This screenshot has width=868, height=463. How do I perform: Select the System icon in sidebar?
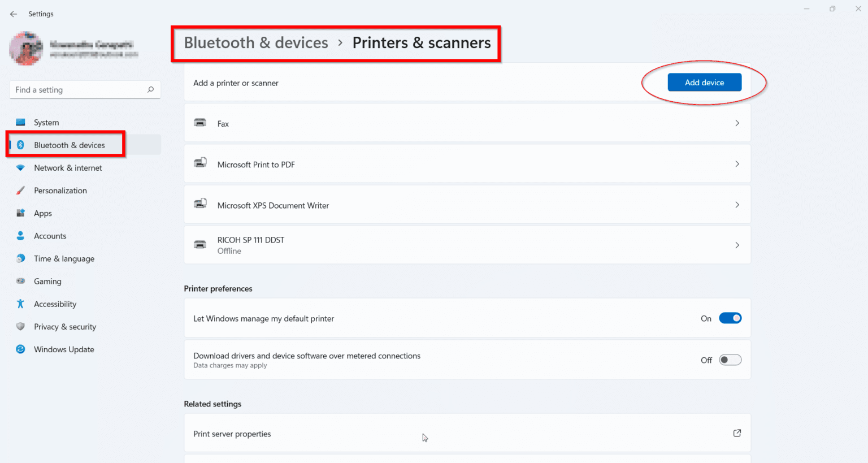click(x=20, y=122)
